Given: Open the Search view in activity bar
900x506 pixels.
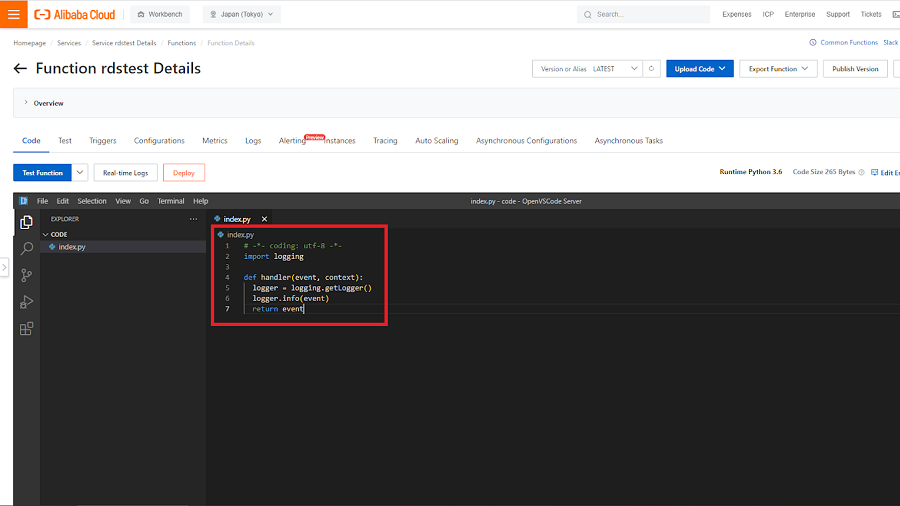Looking at the screenshot, I should tap(27, 248).
